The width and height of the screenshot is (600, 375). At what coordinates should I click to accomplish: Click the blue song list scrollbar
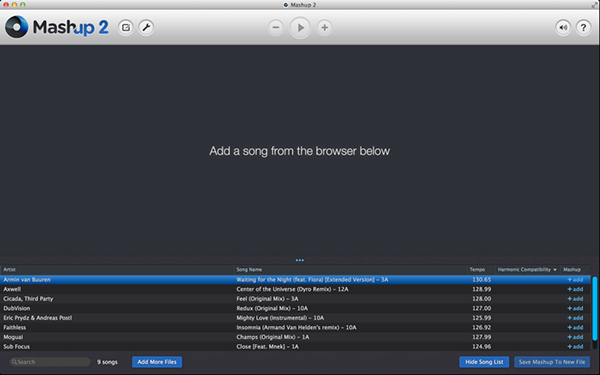[x=595, y=308]
